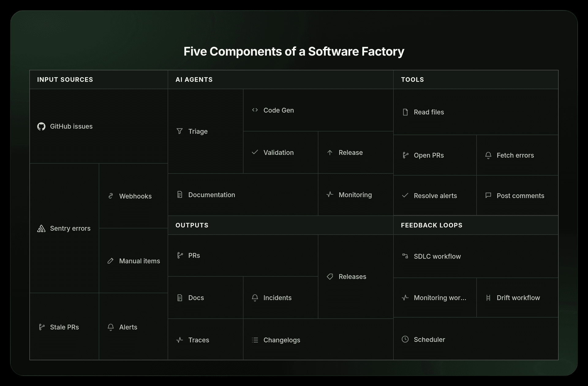Click the Open PRs label

(429, 155)
